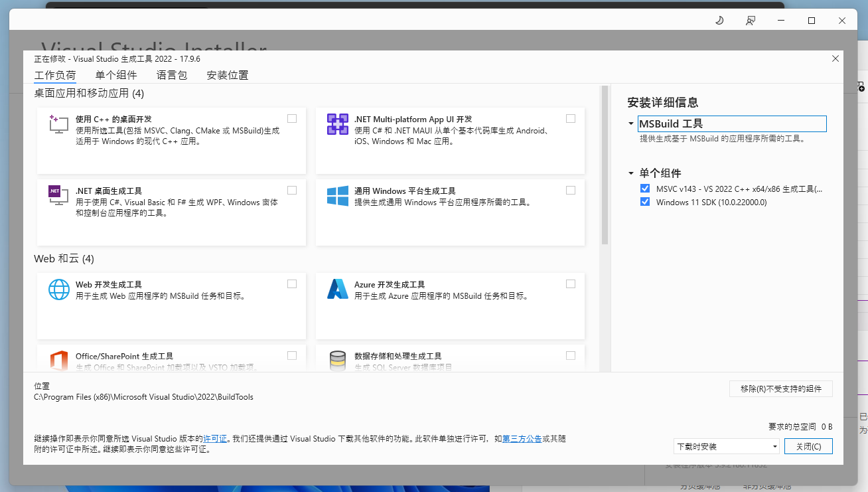Click the 通用 Windows 平台生成工具 title
This screenshot has height=492, width=868.
point(405,191)
